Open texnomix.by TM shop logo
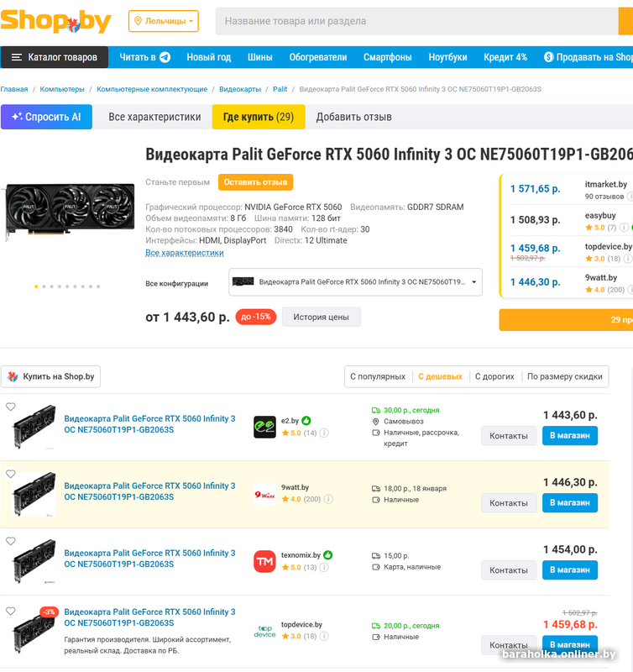The image size is (633, 672). tap(264, 561)
